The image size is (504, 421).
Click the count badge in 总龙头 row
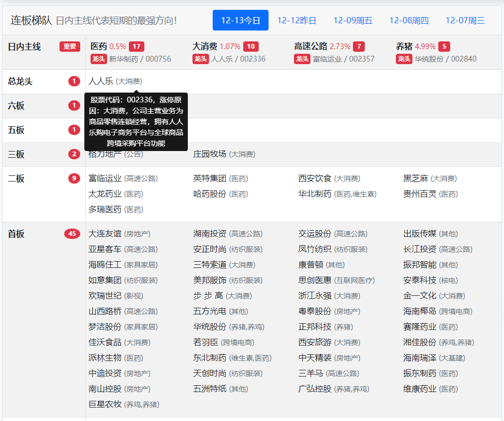tap(74, 81)
